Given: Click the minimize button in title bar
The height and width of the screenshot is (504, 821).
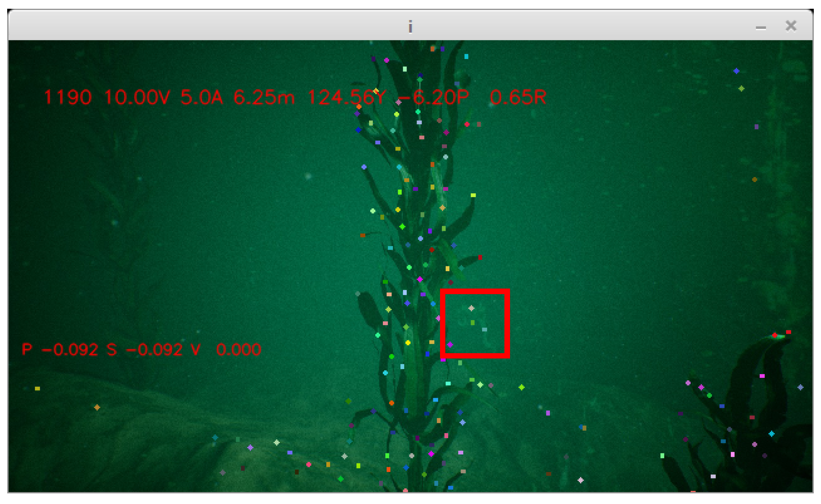Looking at the screenshot, I should click(x=760, y=28).
